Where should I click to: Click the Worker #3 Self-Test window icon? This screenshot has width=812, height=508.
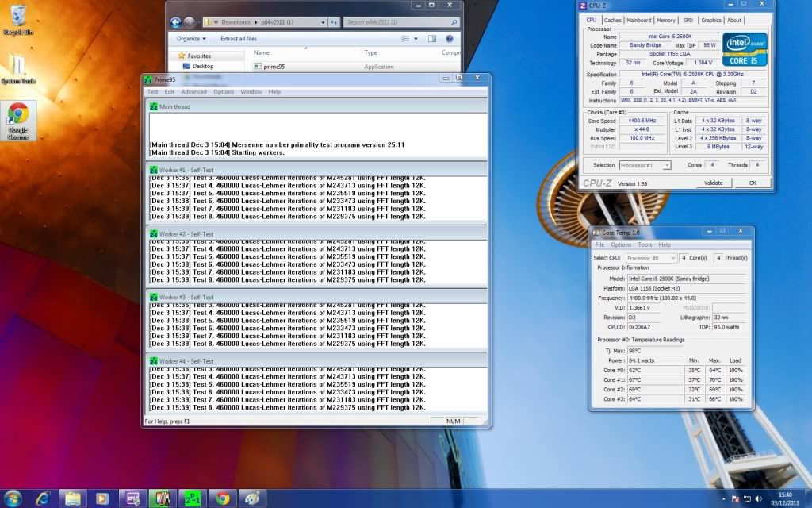coord(153,298)
